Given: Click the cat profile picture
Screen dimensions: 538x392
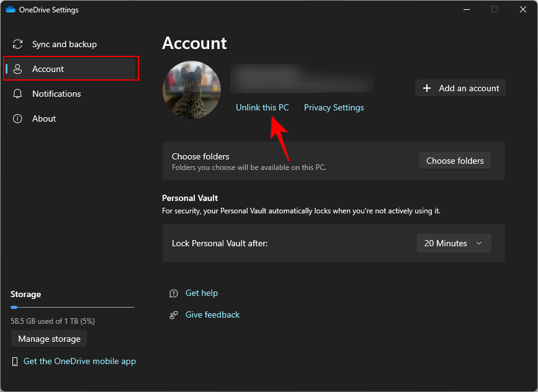Looking at the screenshot, I should tap(192, 90).
